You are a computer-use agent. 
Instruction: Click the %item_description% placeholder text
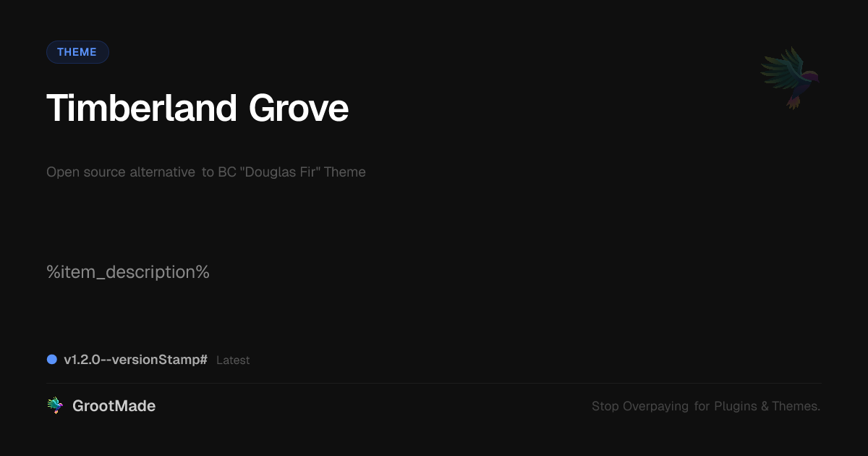click(x=128, y=273)
